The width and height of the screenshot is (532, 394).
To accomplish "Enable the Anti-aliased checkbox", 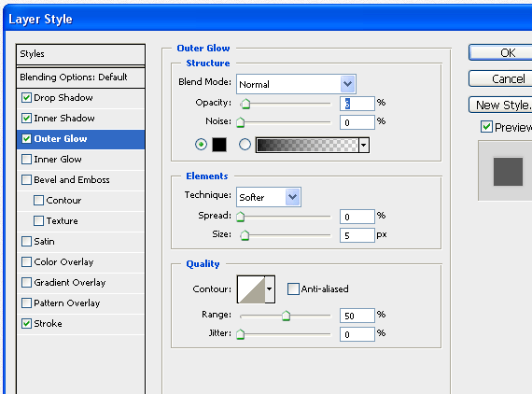I will (293, 289).
